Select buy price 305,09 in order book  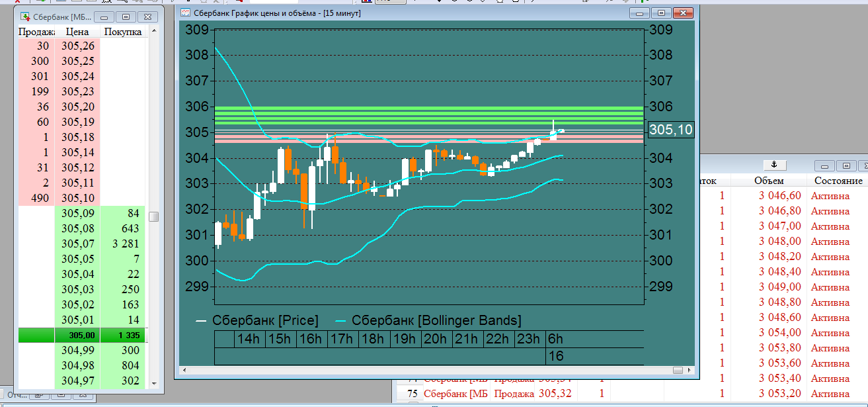click(x=78, y=213)
